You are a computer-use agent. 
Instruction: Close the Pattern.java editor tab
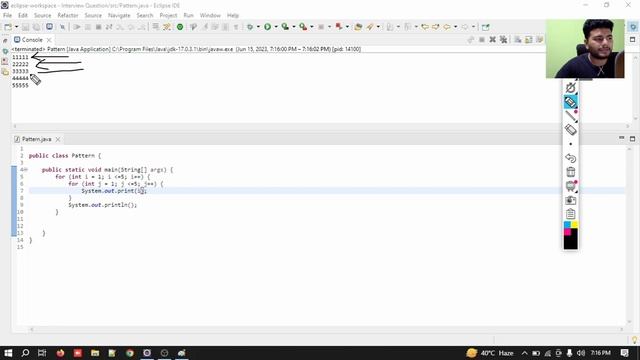tap(58, 139)
